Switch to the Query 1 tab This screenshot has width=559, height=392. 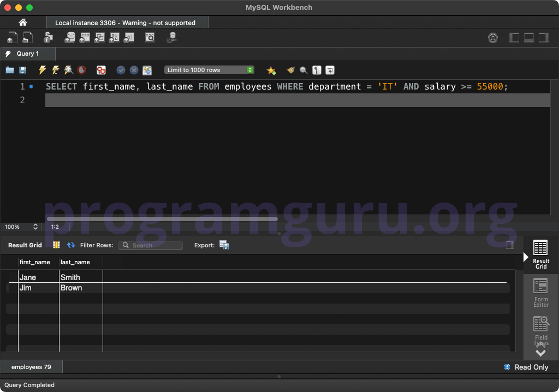pos(28,54)
